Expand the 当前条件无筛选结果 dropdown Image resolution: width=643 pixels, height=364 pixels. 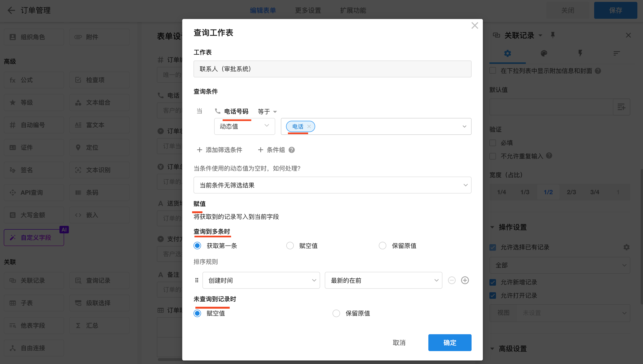tap(332, 185)
